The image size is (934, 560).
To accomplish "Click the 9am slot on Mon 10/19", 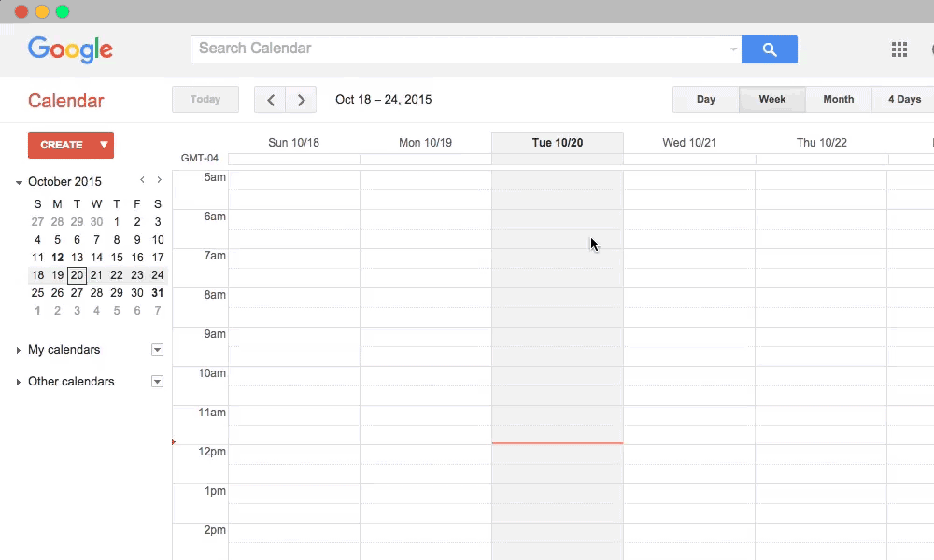I will click(425, 346).
